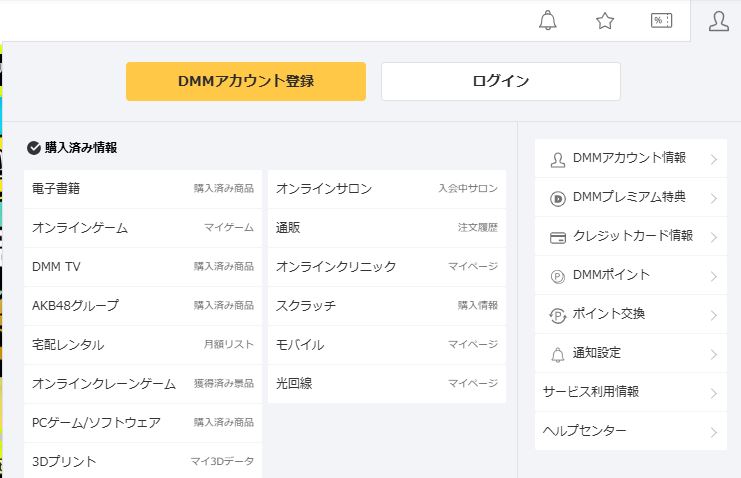The height and width of the screenshot is (478, 741).
Task: Open サービス利用情報 menu entry
Action: click(x=631, y=392)
